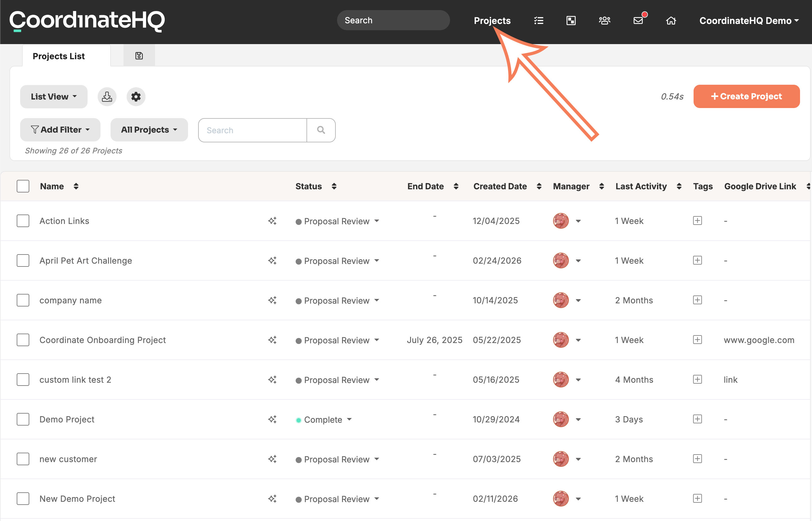The height and width of the screenshot is (521, 812).
Task: Open the List View dropdown
Action: [x=54, y=97]
